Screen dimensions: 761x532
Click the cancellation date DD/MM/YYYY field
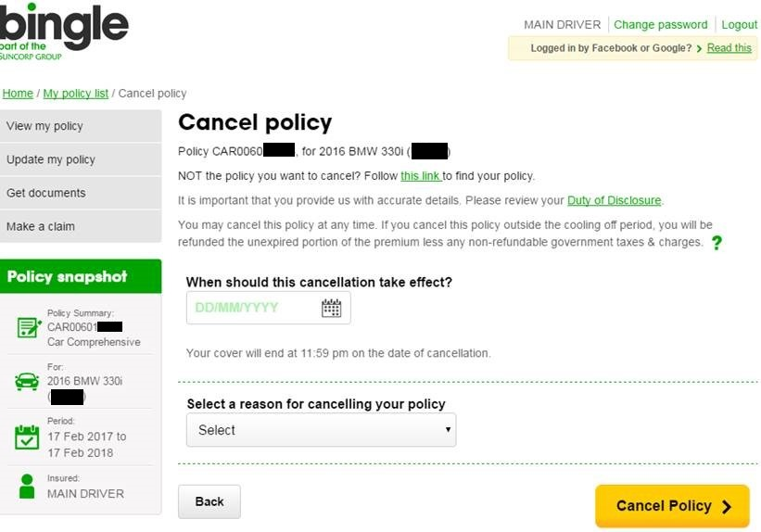(x=269, y=308)
